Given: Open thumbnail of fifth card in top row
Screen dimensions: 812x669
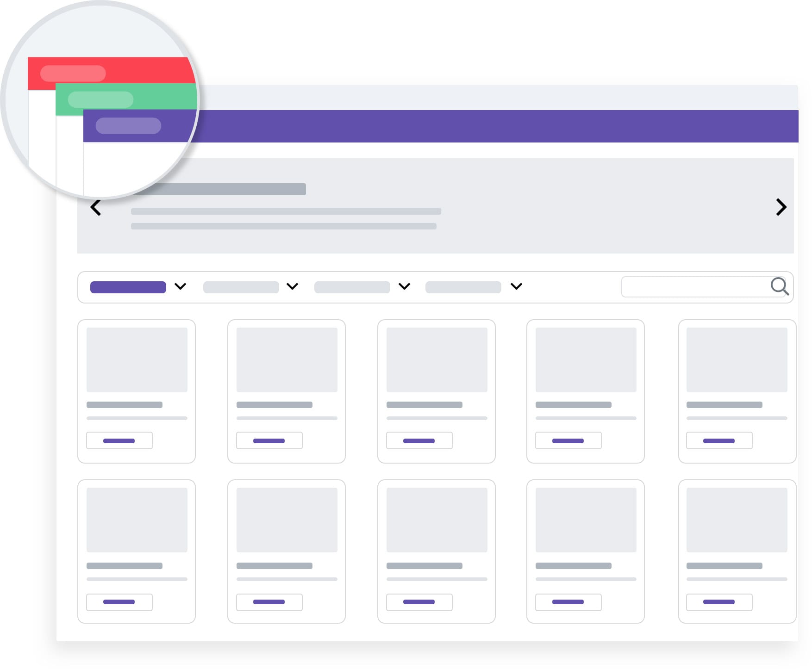Looking at the screenshot, I should point(737,360).
